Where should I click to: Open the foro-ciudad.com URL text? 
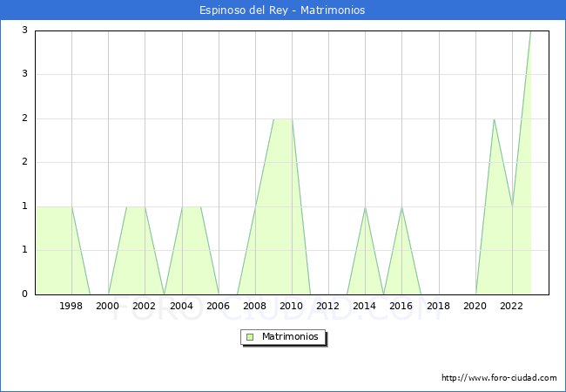(x=499, y=377)
